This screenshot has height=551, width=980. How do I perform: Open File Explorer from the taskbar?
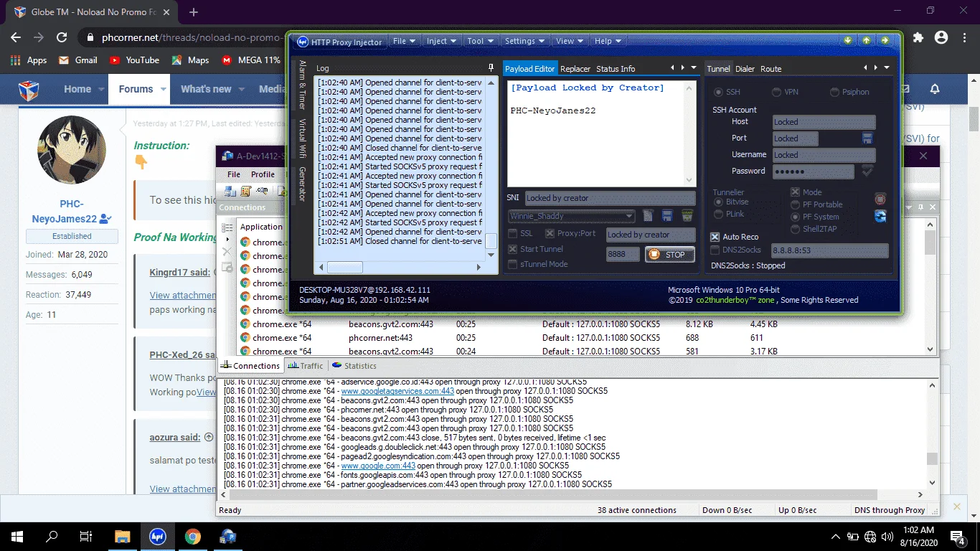122,536
